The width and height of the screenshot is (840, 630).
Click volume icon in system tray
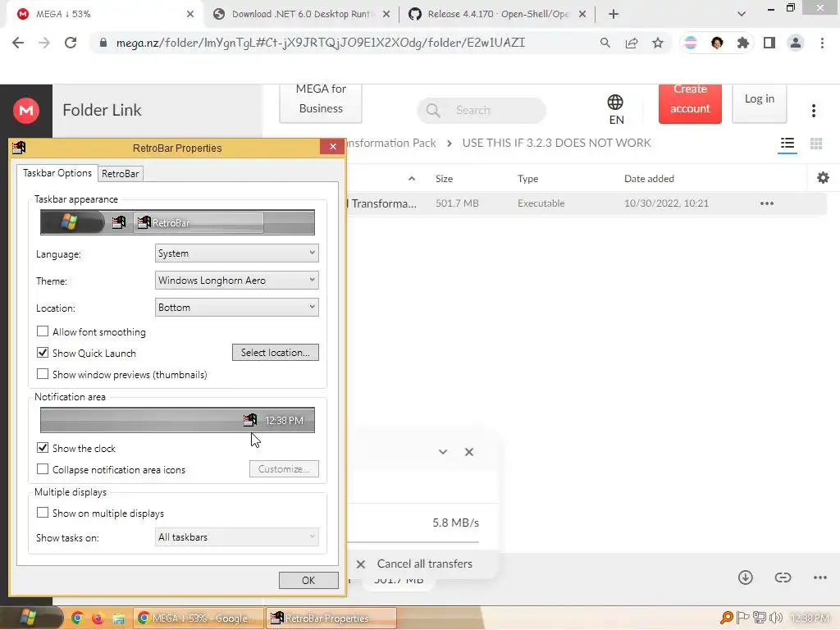pyautogui.click(x=775, y=619)
